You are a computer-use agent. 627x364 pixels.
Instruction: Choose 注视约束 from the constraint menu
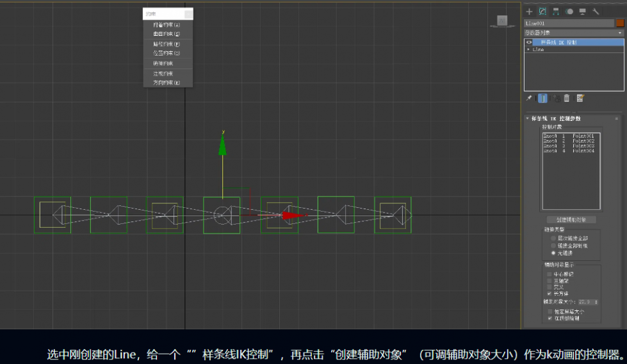[163, 74]
